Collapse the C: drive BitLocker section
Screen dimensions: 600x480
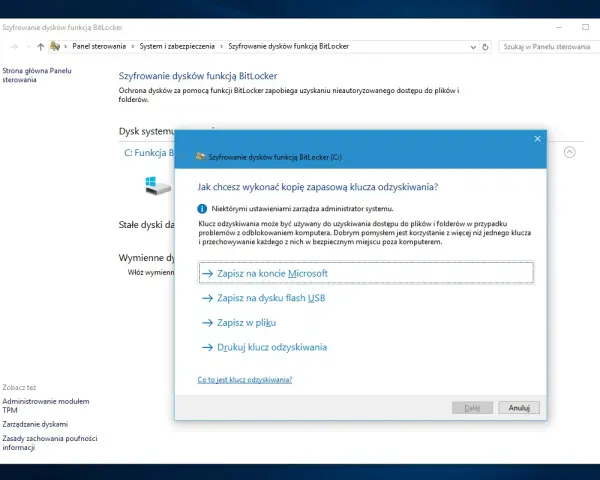pyautogui.click(x=569, y=152)
